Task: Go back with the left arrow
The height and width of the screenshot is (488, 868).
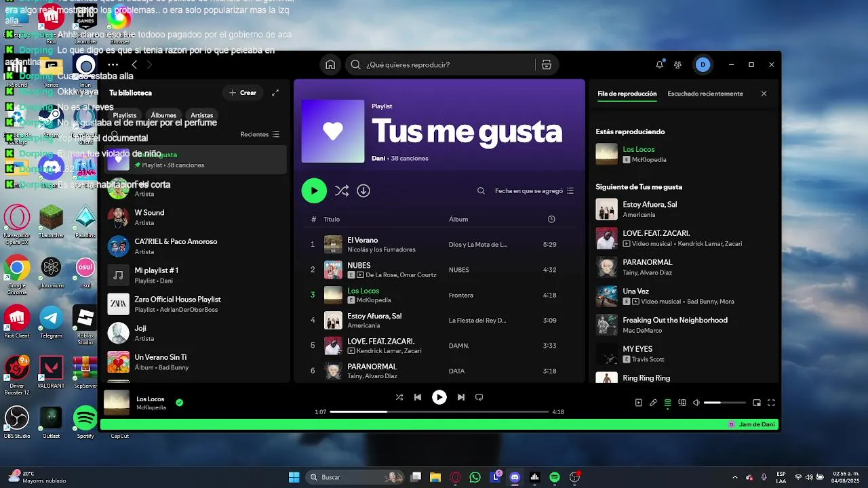Action: point(134,65)
